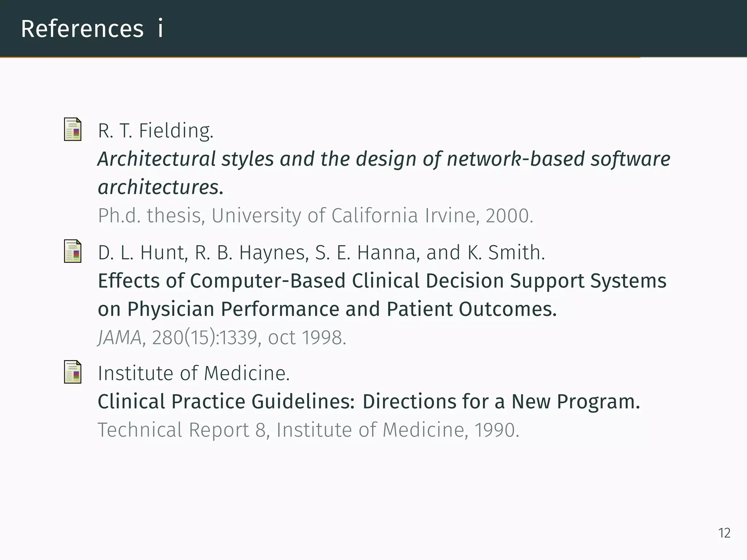Click the document icon beside D. L. Hunt
Image resolution: width=747 pixels, height=560 pixels.
[73, 251]
